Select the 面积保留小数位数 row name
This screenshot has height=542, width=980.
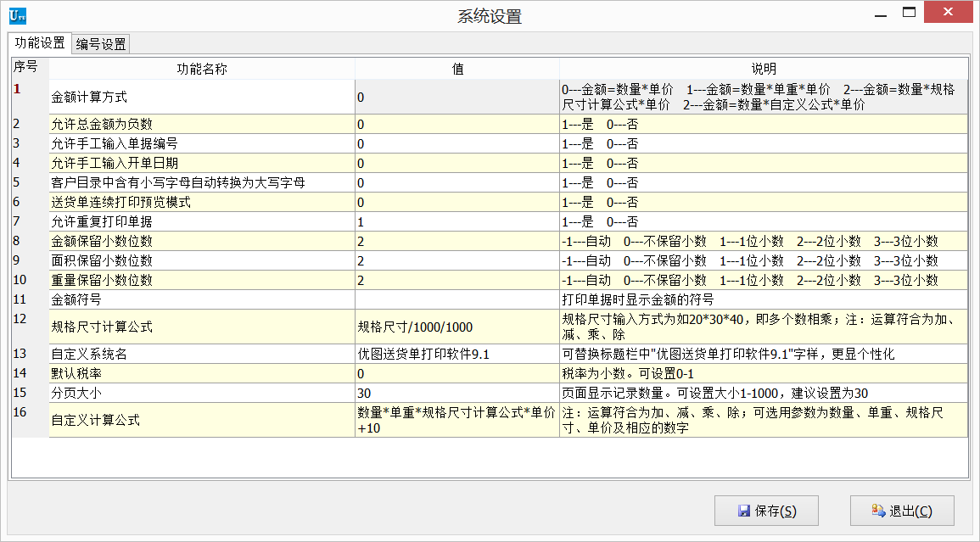(x=202, y=260)
